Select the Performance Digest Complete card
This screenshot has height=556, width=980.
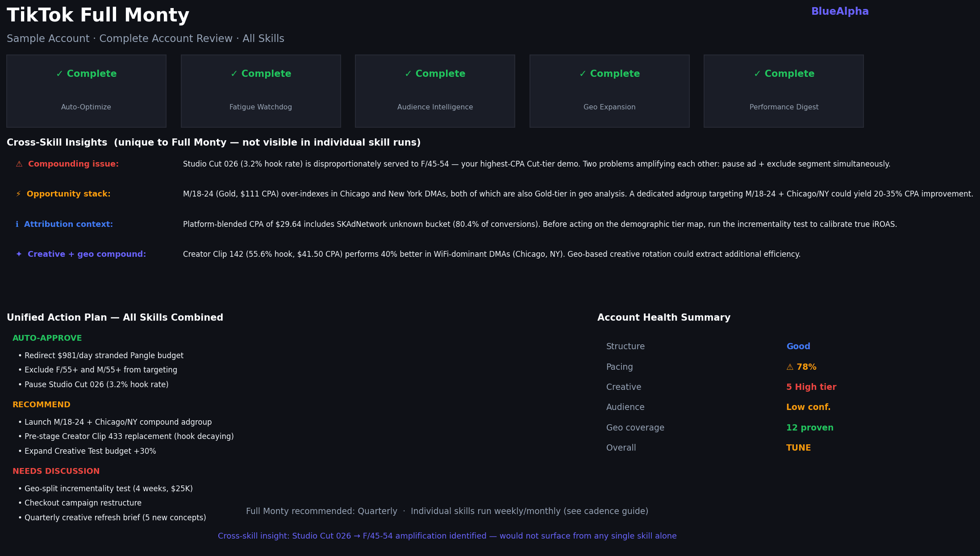[x=784, y=91]
